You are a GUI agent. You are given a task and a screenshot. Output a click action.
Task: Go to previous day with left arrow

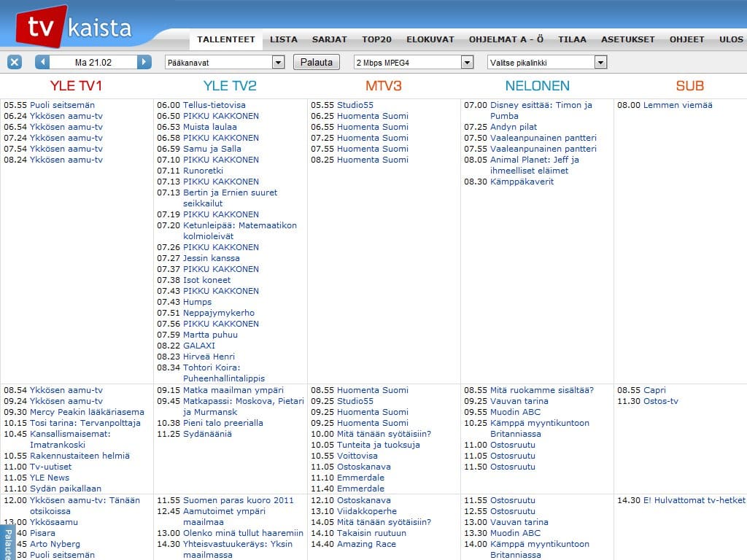(42, 62)
